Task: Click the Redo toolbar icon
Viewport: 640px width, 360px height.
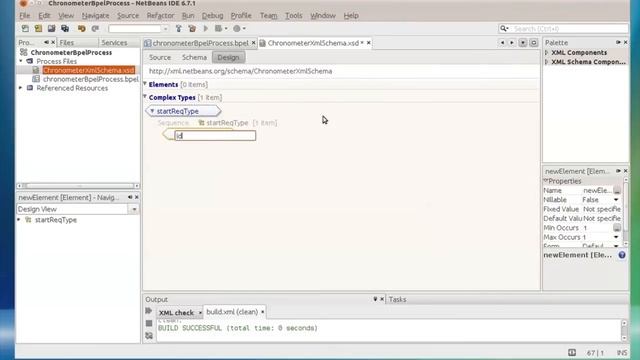Action: (x=95, y=29)
